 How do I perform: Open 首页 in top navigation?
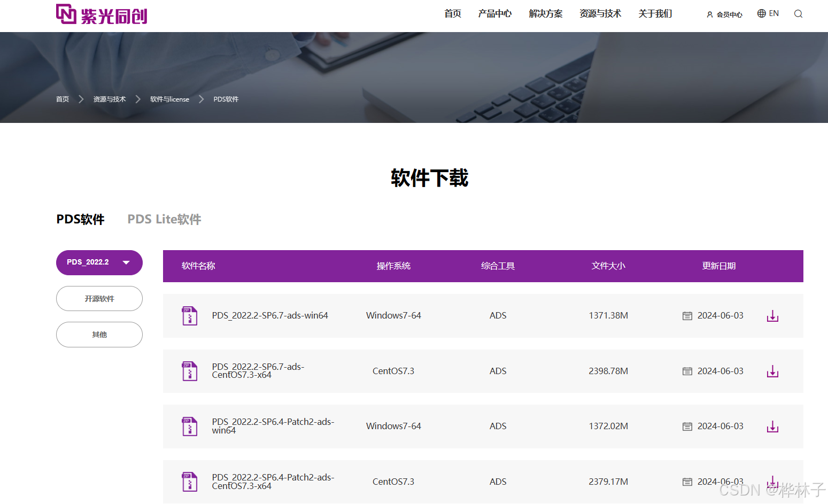[453, 13]
